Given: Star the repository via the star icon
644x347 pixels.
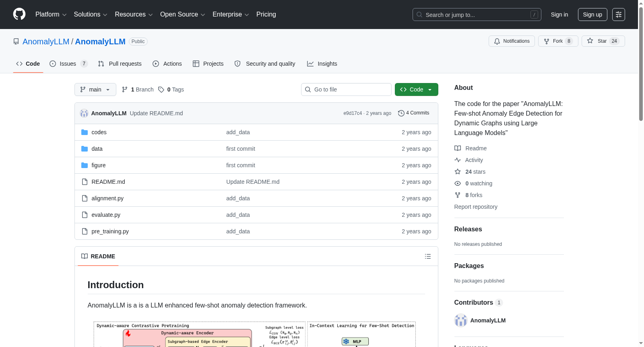Looking at the screenshot, I should [x=590, y=41].
